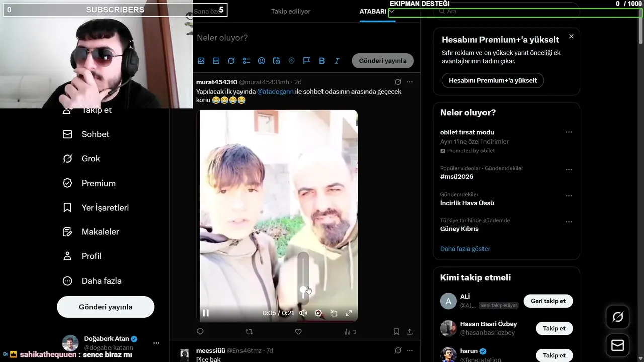The height and width of the screenshot is (362, 644).
Task: Reply to murat454310's post
Action: [x=200, y=332]
